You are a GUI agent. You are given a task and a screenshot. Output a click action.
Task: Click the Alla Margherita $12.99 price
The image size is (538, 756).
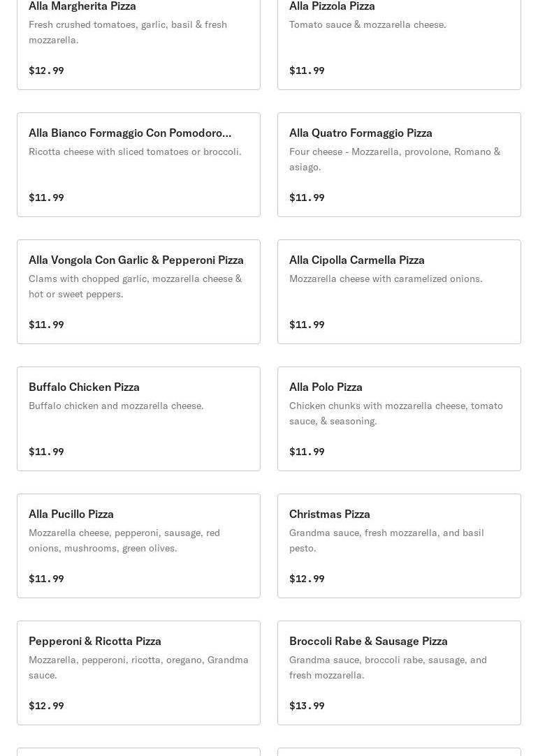pos(46,71)
